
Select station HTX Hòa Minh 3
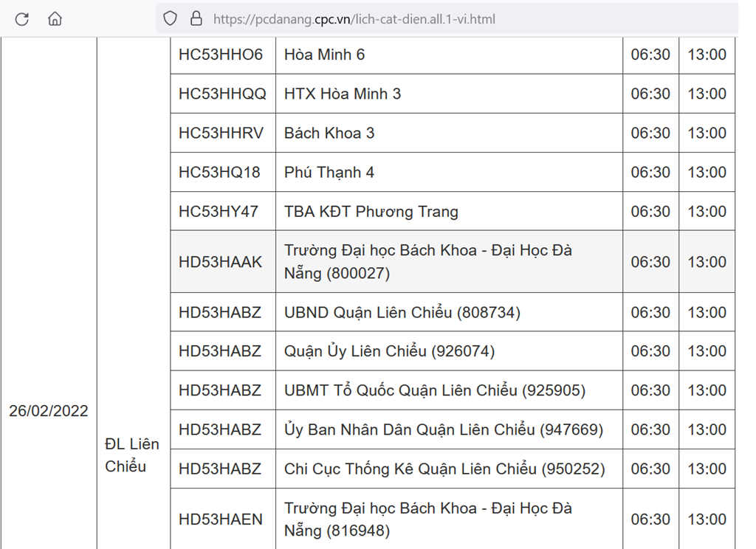343,94
